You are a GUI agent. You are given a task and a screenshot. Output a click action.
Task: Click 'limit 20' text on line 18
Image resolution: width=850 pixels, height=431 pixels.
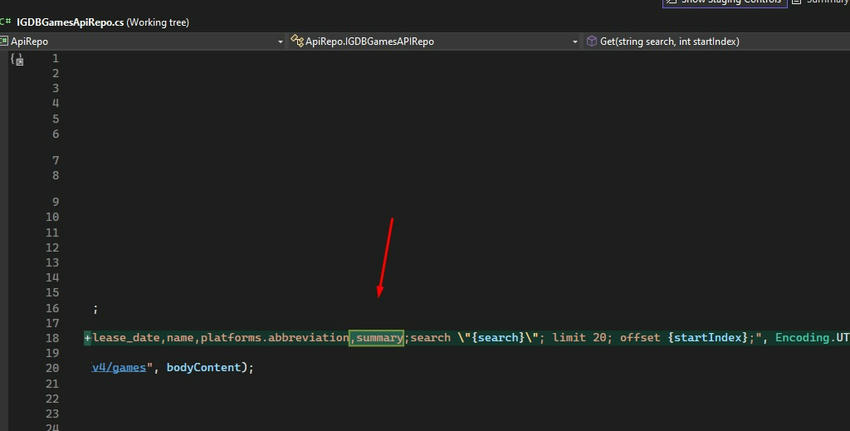pos(579,337)
